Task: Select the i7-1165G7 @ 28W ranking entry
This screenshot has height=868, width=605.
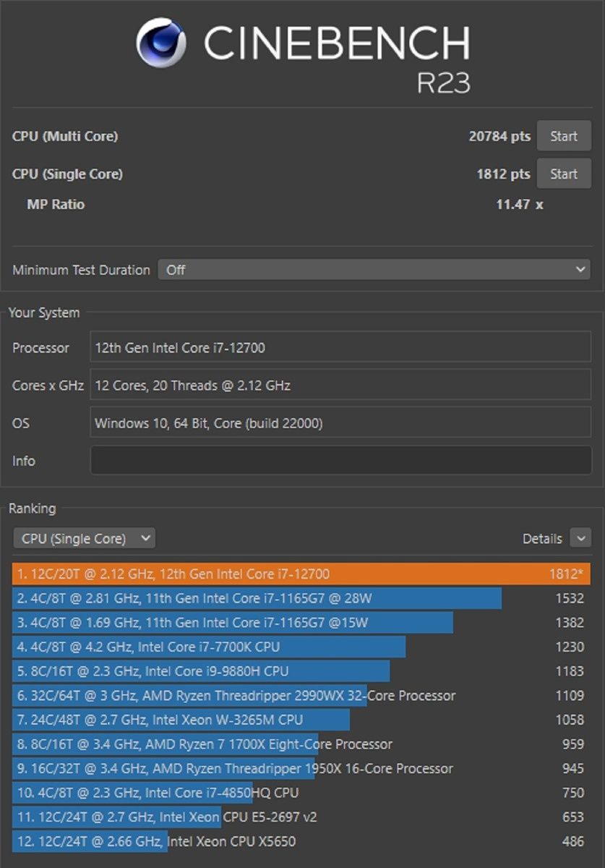Action: tap(257, 599)
